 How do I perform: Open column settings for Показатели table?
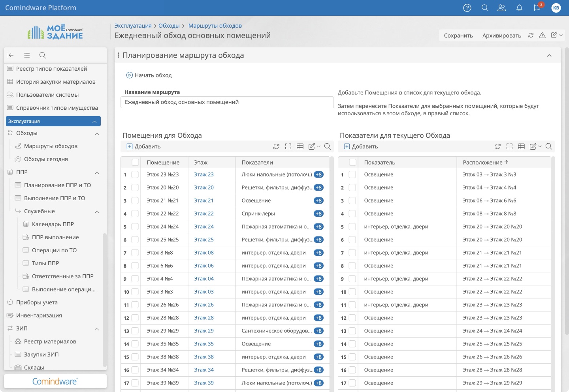click(521, 146)
